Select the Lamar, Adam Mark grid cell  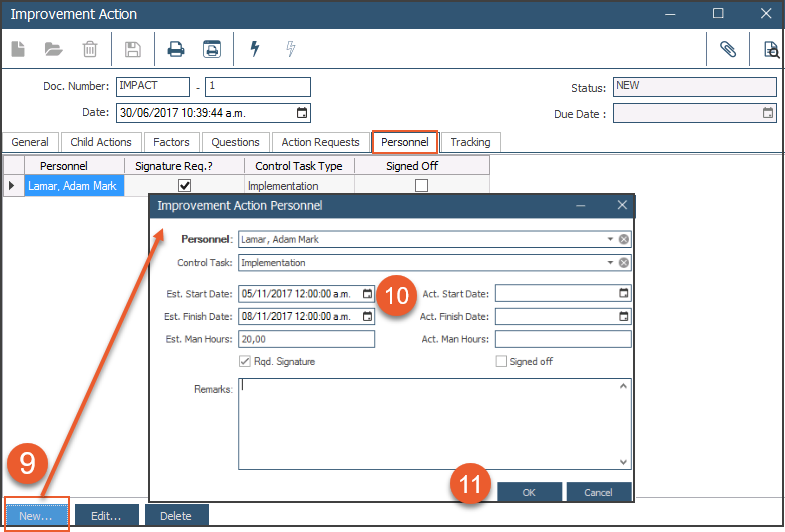(x=74, y=186)
